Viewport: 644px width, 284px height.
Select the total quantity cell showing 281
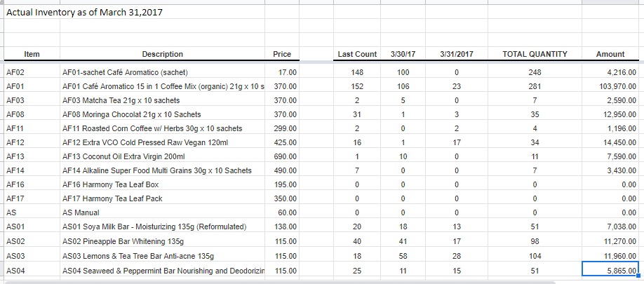(535, 86)
